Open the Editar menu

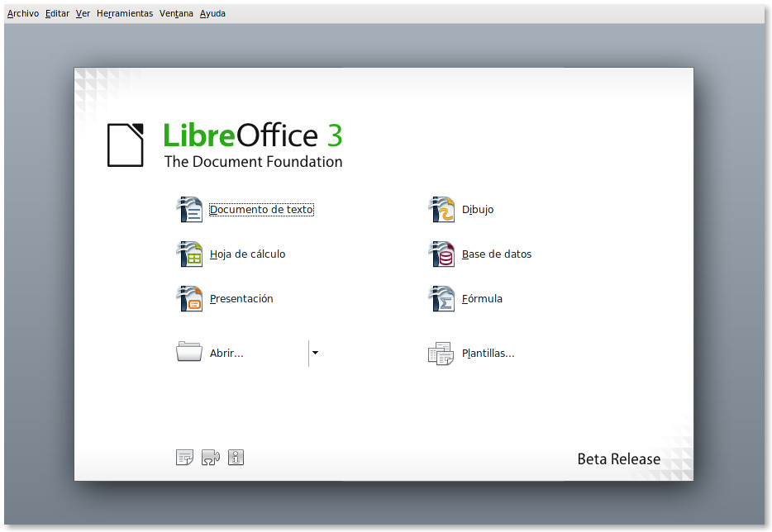(56, 13)
